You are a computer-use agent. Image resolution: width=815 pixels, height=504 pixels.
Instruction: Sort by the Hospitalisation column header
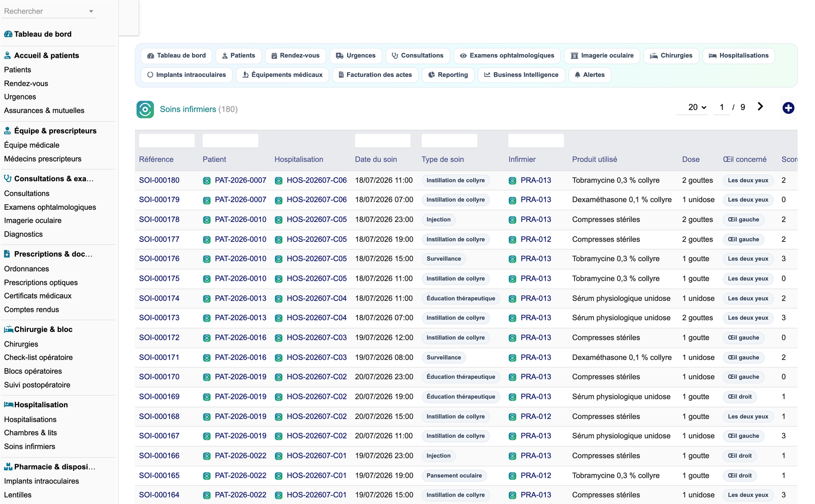click(299, 159)
